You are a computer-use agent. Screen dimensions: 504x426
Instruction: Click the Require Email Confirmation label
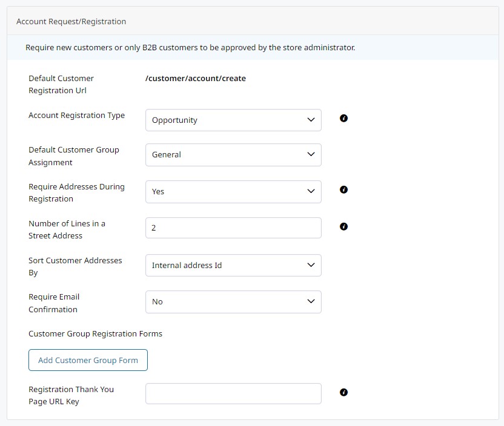[x=54, y=303]
